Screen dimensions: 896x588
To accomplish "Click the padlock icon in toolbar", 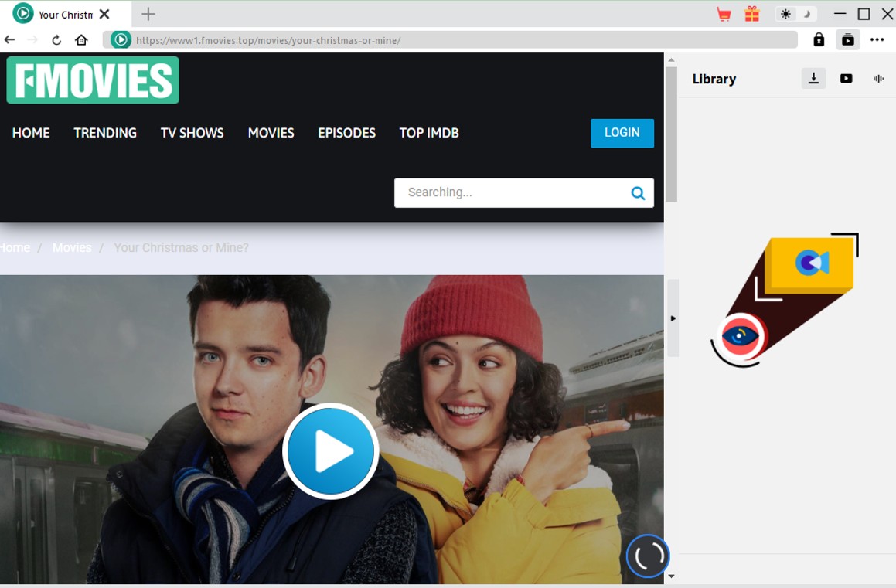I will pos(819,40).
